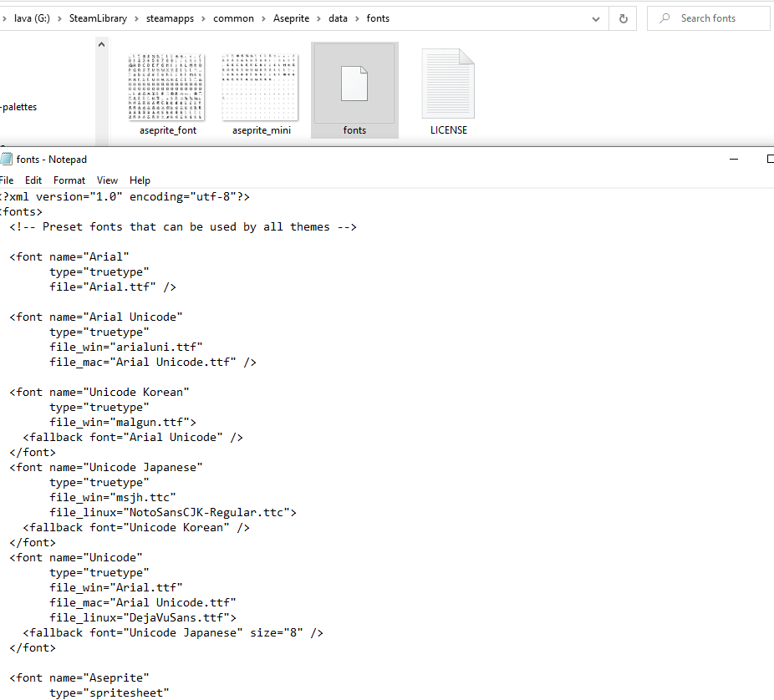Click the text 'size="8"'
The width and height of the screenshot is (774, 700).
(277, 633)
